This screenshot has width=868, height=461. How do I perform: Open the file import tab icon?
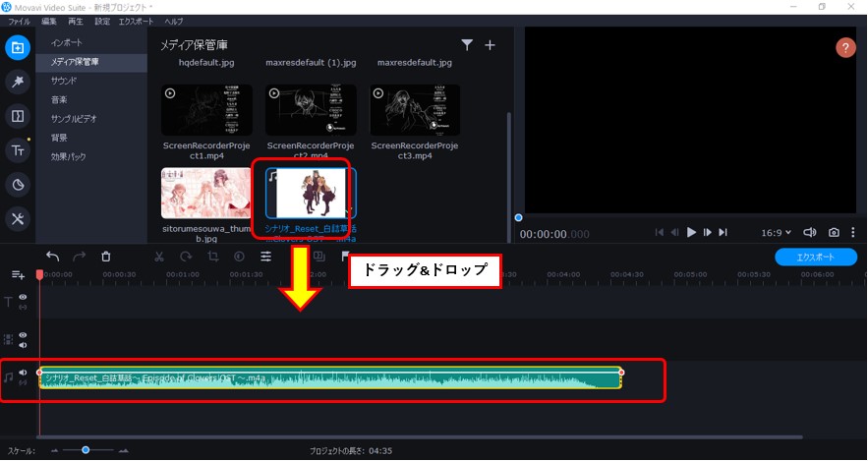(x=18, y=47)
